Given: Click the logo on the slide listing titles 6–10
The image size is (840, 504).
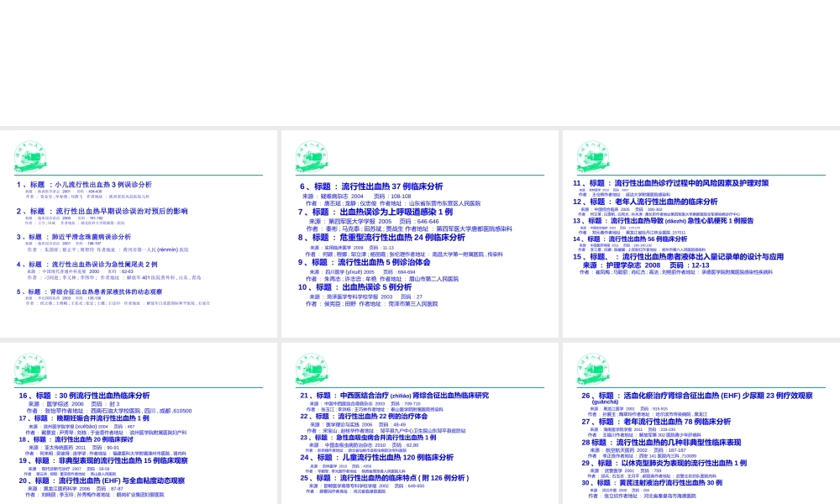Looking at the screenshot, I should pyautogui.click(x=312, y=157).
